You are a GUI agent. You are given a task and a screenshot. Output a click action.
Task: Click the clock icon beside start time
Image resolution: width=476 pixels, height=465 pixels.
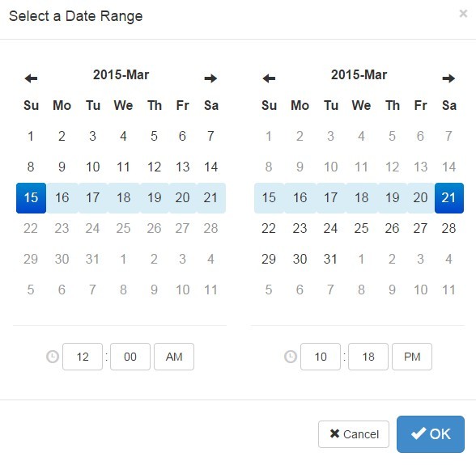click(x=53, y=357)
